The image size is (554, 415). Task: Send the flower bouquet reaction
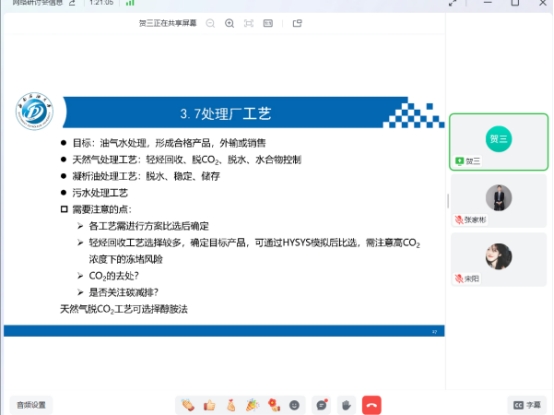pyautogui.click(x=273, y=405)
